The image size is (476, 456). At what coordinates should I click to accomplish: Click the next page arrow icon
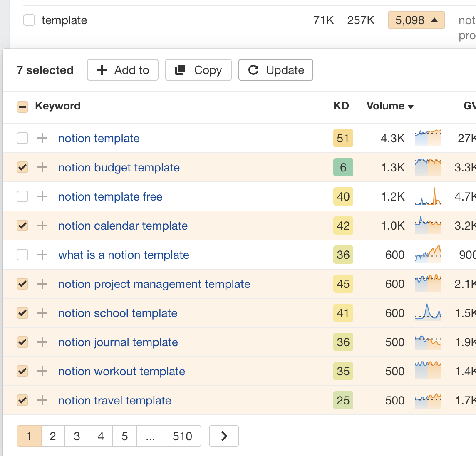click(223, 436)
